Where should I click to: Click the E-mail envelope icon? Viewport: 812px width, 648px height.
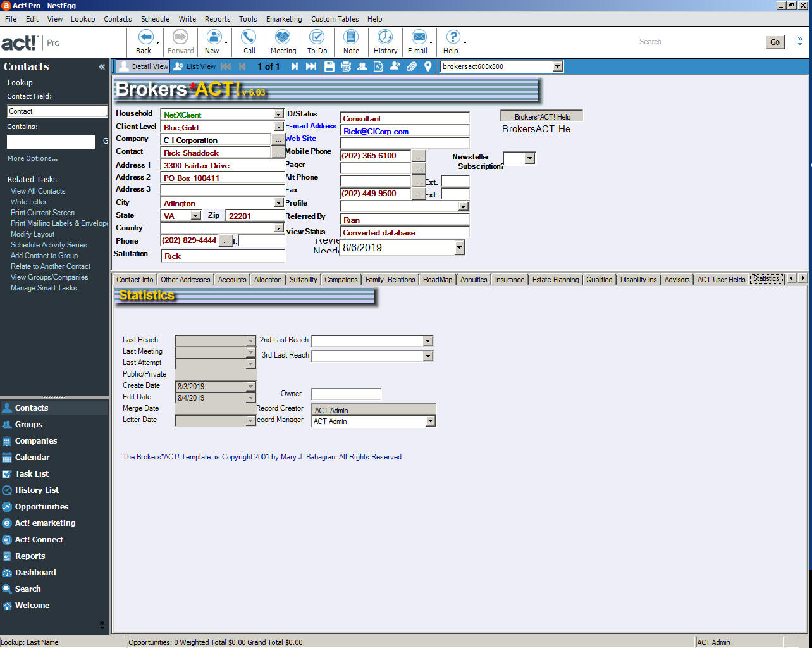coord(419,37)
